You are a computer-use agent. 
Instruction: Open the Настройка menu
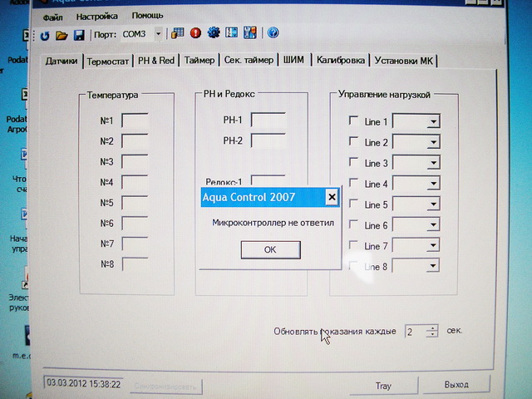tap(96, 16)
